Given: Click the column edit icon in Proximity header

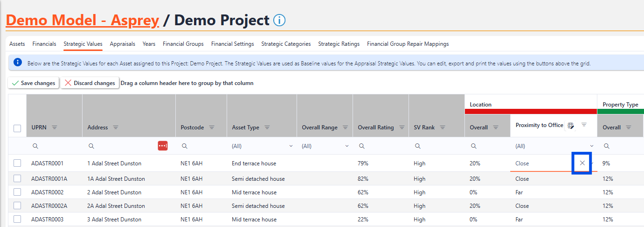Looking at the screenshot, I should pos(571,125).
